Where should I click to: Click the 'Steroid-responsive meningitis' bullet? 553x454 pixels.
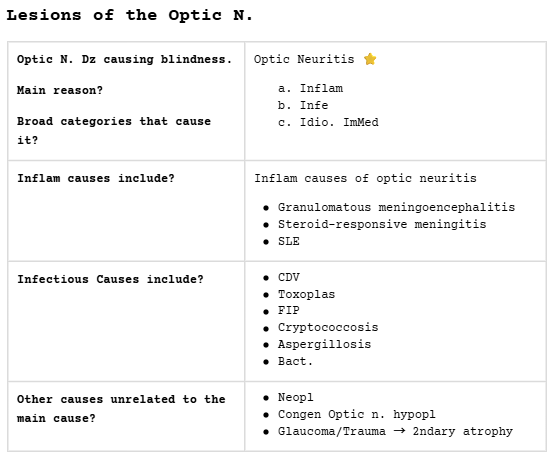tap(382, 224)
